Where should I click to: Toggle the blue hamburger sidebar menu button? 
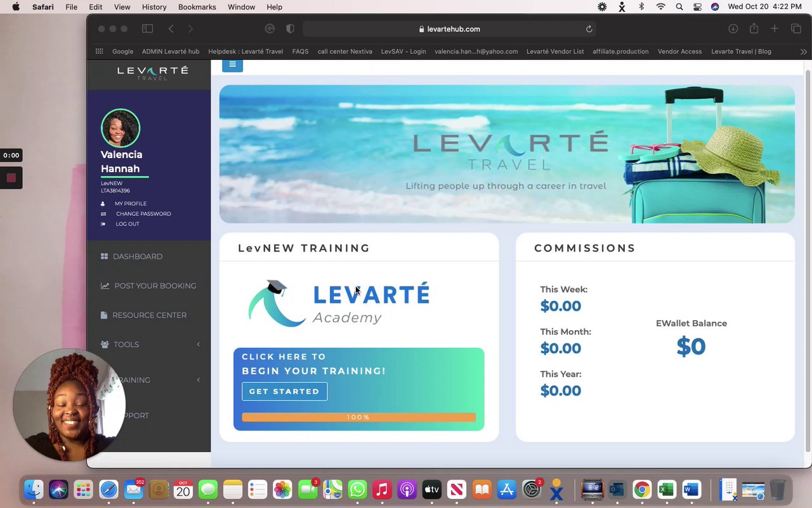pos(232,65)
